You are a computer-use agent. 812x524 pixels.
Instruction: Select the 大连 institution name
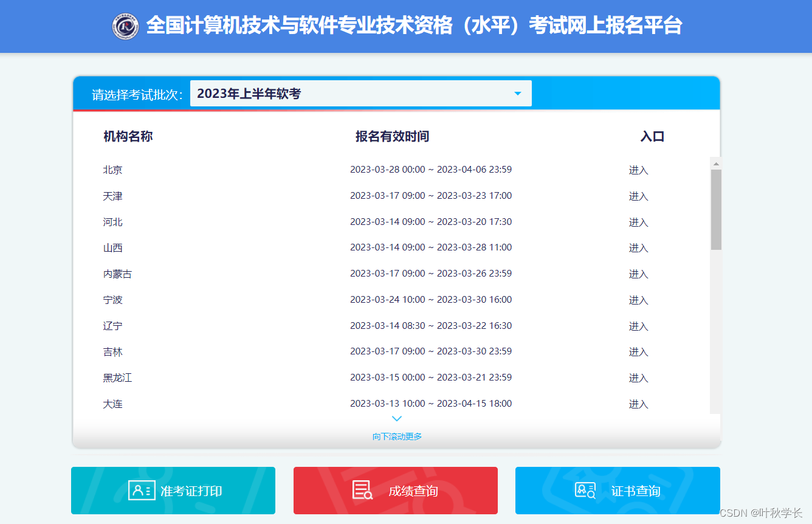click(113, 404)
